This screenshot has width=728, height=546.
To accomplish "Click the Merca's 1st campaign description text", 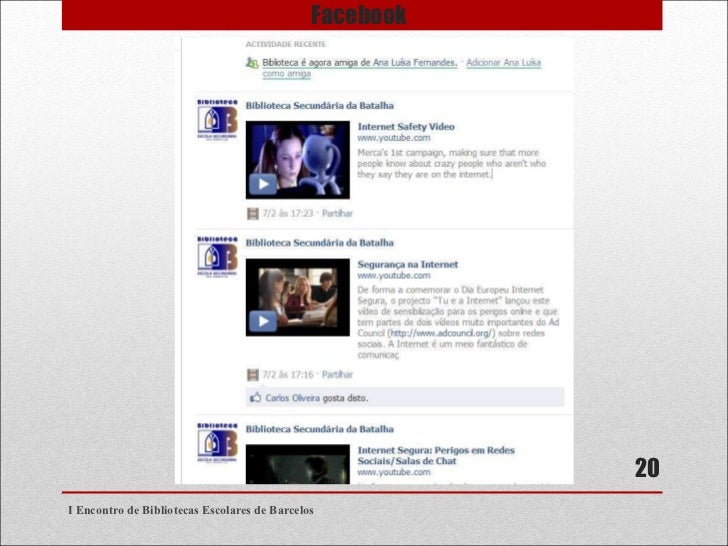I will click(451, 163).
